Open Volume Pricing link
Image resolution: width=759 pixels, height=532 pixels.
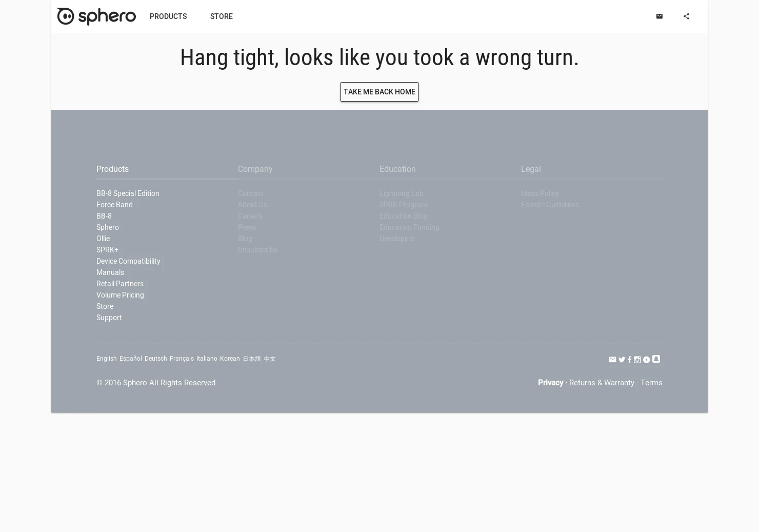pyautogui.click(x=120, y=295)
